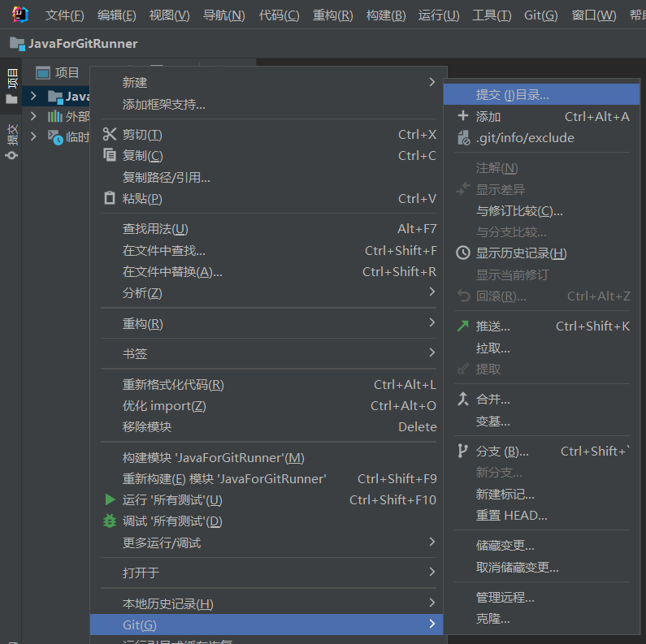Image resolution: width=646 pixels, height=644 pixels.
Task: Click the IntelliJ IDEA logo icon
Action: (x=20, y=15)
